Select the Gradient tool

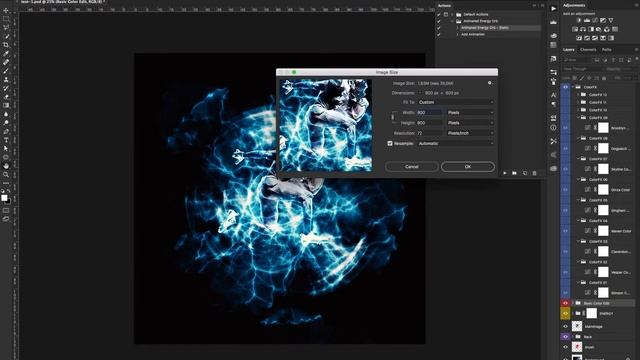pyautogui.click(x=6, y=105)
